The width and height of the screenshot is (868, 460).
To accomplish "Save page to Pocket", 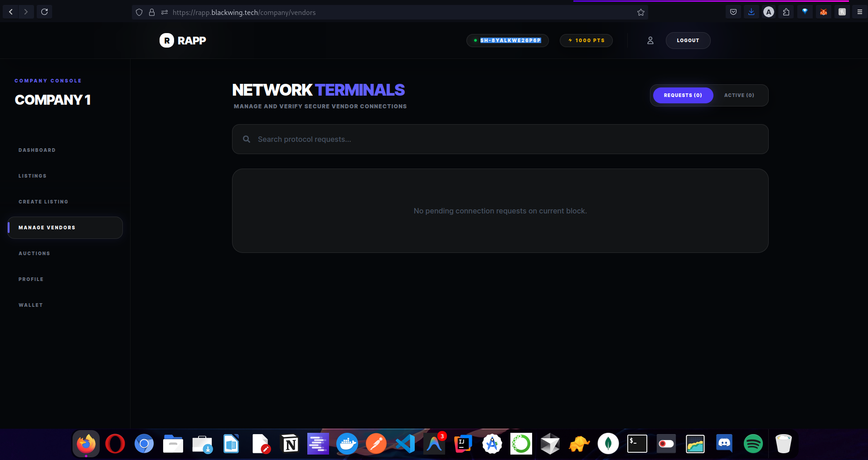I will point(733,12).
